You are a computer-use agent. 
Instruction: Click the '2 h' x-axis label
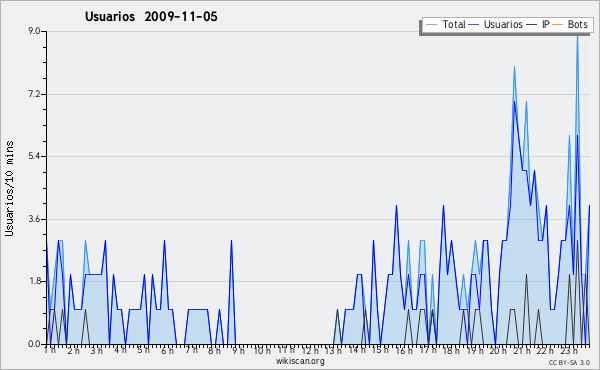[73, 350]
